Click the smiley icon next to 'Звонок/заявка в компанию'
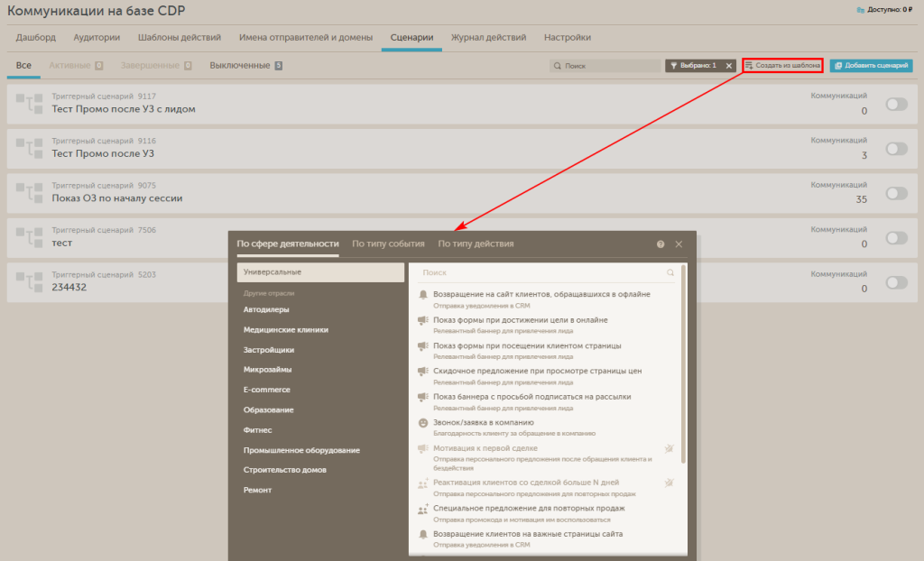The width and height of the screenshot is (924, 561). point(422,423)
